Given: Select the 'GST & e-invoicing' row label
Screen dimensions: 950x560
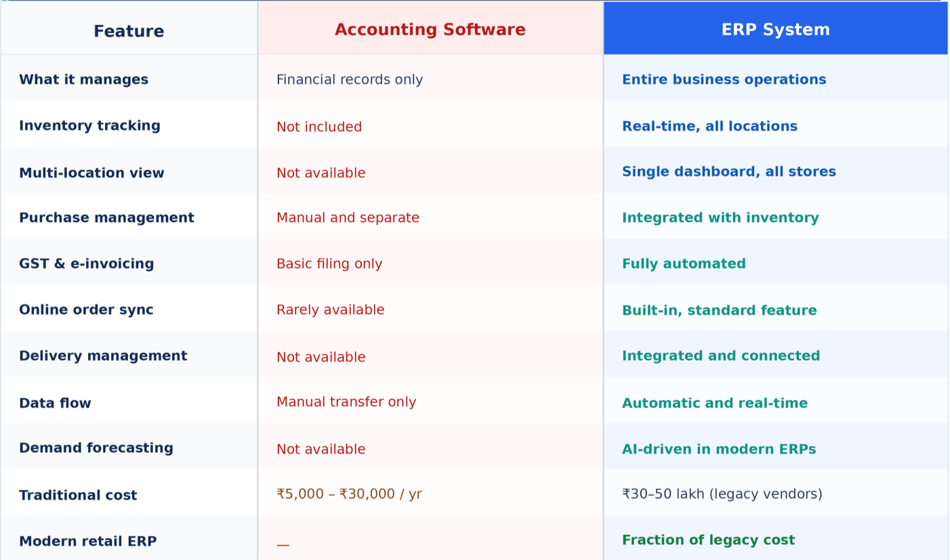Looking at the screenshot, I should (x=86, y=264).
